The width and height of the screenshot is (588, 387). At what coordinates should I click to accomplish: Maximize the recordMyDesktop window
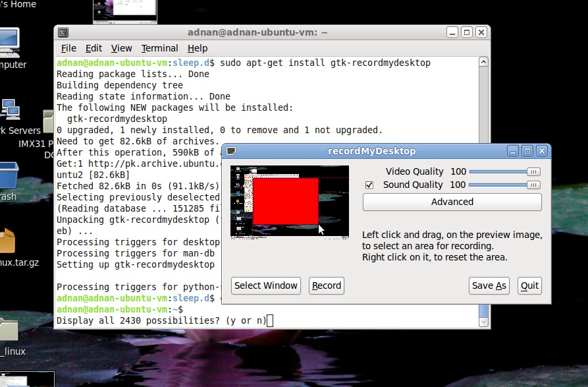[x=527, y=151]
